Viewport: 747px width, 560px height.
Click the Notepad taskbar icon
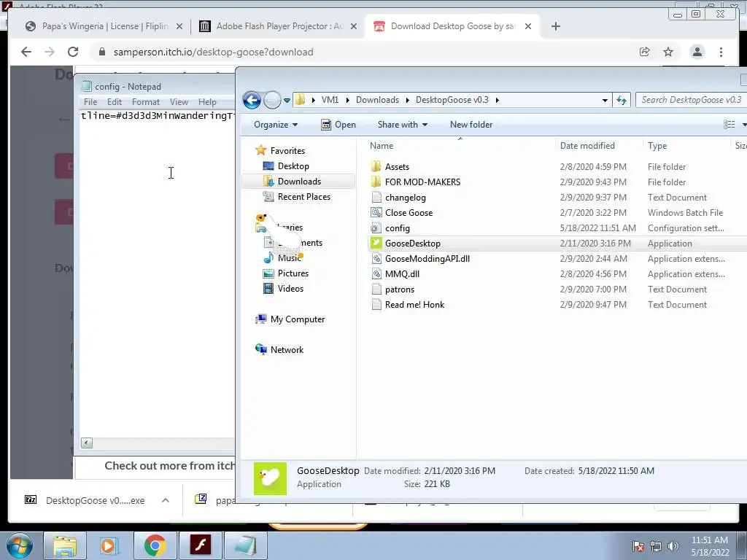tap(245, 545)
